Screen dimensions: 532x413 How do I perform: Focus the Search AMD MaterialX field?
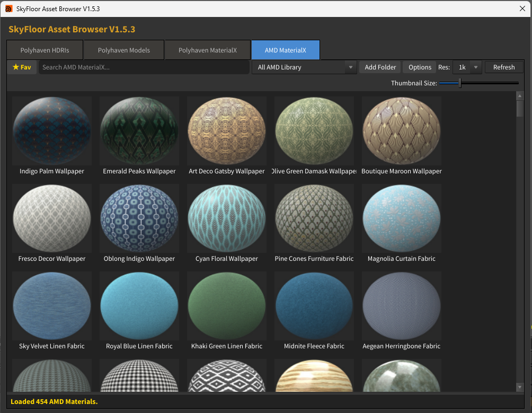tap(144, 67)
